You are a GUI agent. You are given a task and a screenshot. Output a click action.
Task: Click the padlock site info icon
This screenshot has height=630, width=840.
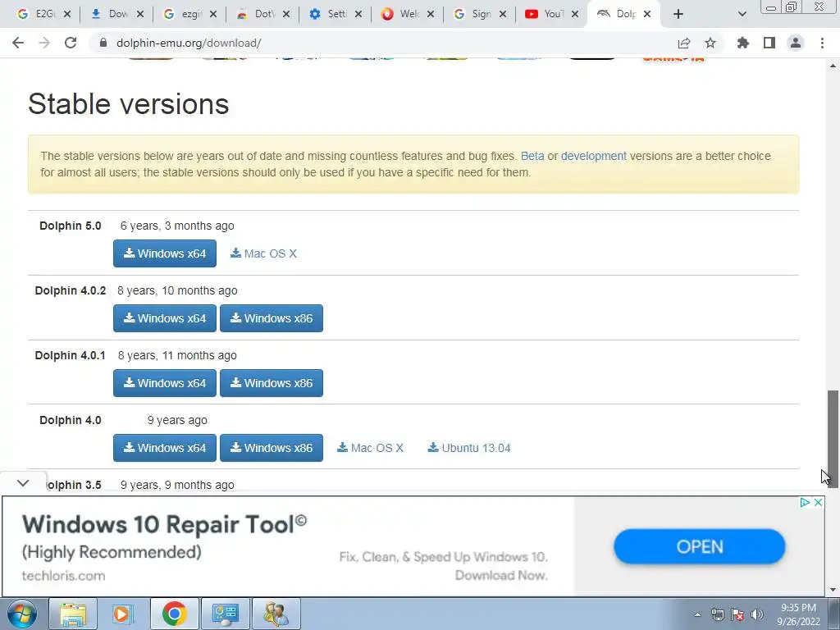103,43
